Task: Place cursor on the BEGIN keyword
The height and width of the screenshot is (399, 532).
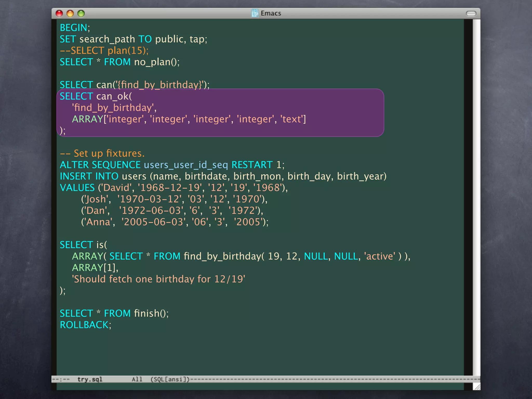Action: tap(74, 28)
